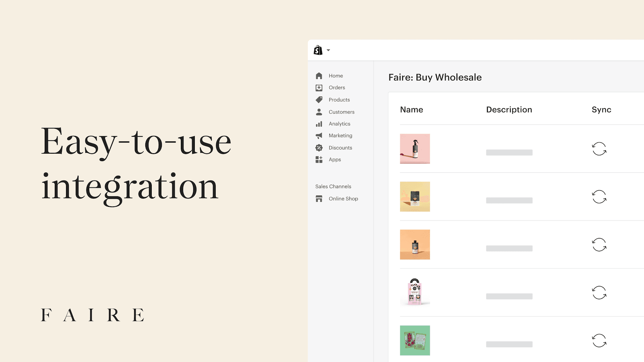Click the Discounts badge icon
The height and width of the screenshot is (362, 644).
[319, 148]
